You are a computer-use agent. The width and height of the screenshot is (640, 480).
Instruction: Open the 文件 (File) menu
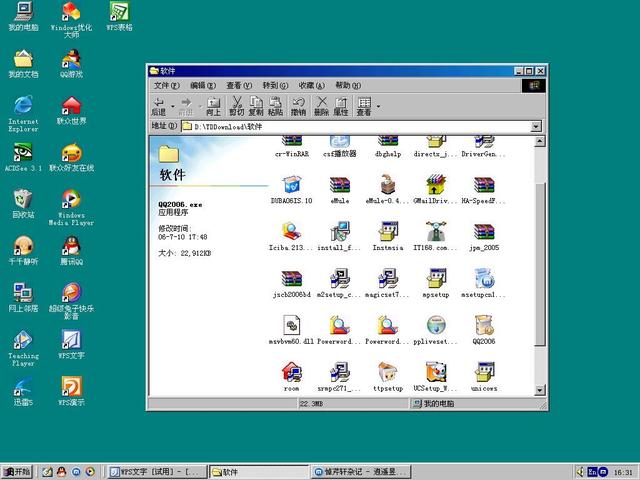tap(167, 86)
